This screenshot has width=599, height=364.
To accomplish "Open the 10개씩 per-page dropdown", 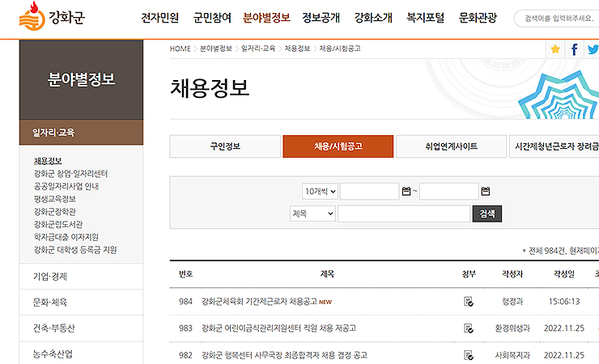I will point(320,191).
